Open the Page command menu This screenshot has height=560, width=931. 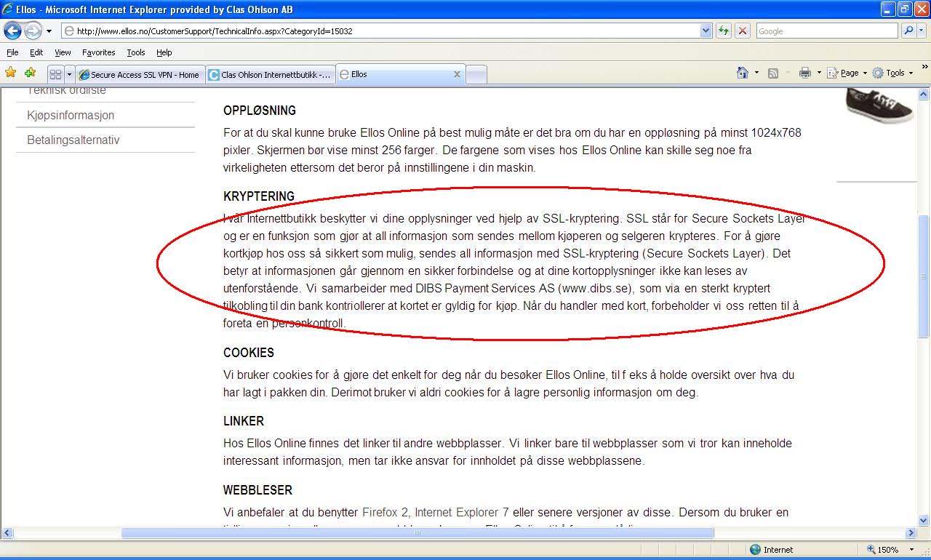[848, 73]
